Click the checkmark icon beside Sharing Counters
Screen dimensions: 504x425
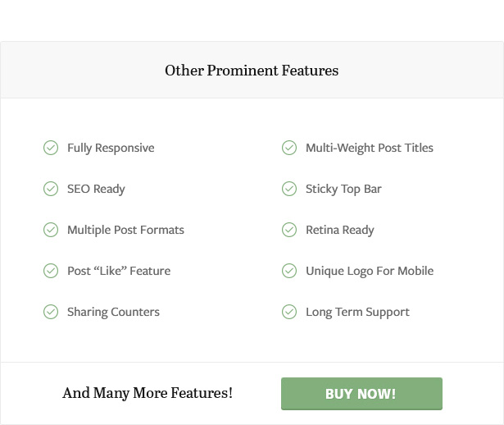[x=51, y=312]
